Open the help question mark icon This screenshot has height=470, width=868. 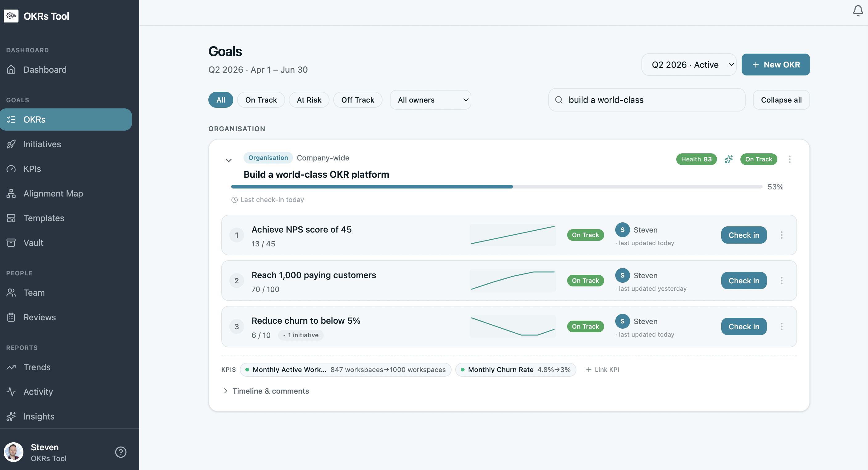point(120,452)
